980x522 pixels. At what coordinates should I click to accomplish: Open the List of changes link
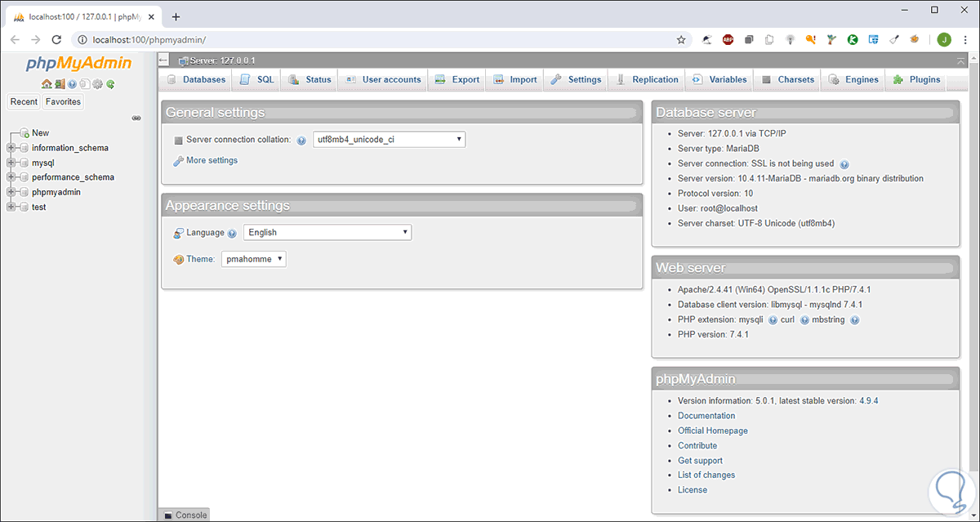[706, 475]
